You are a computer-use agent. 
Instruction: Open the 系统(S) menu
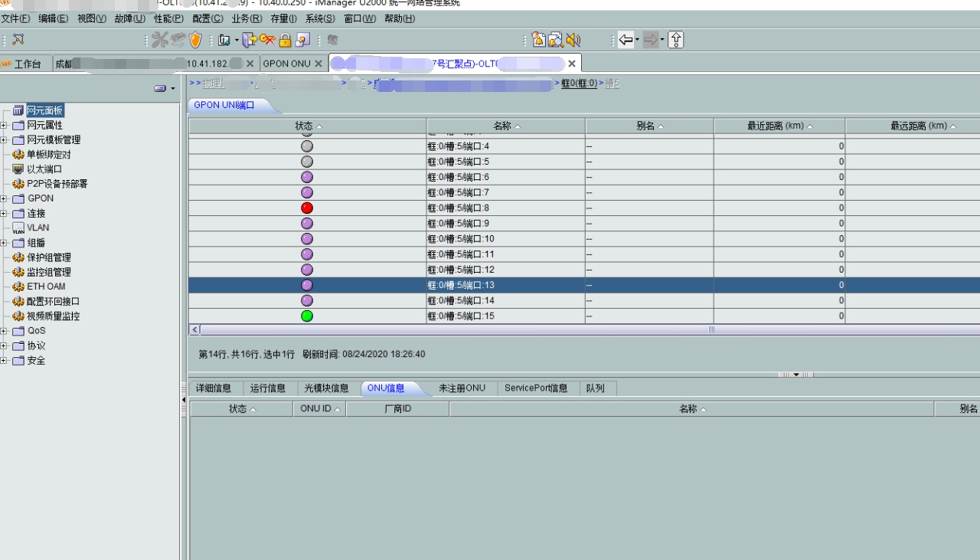point(321,18)
